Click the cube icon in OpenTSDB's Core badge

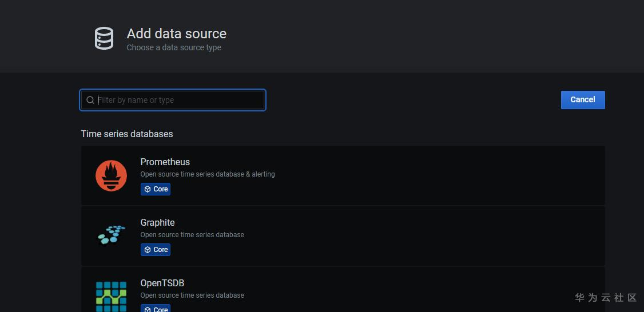[148, 309]
